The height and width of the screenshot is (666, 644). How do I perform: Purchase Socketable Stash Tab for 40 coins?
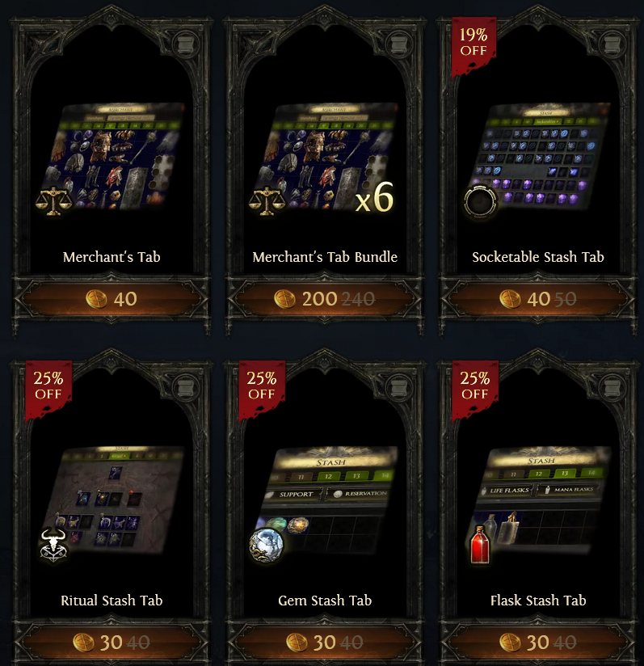(x=538, y=299)
